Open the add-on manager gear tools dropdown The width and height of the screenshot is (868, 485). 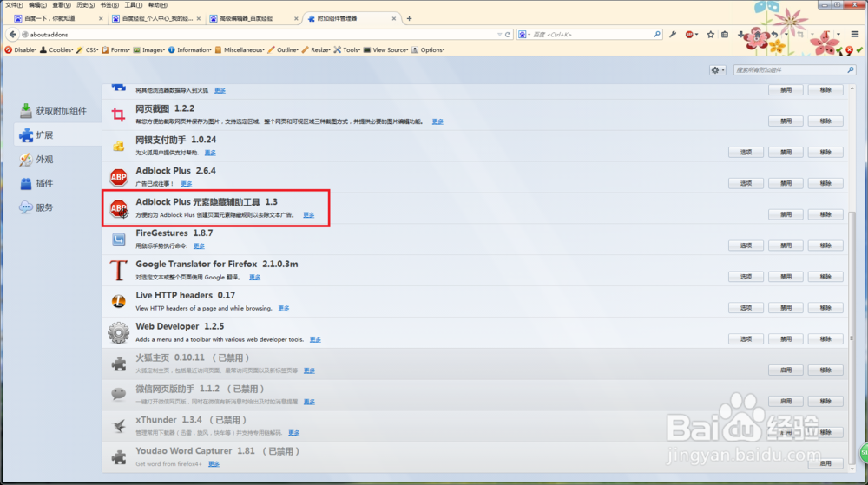(718, 70)
